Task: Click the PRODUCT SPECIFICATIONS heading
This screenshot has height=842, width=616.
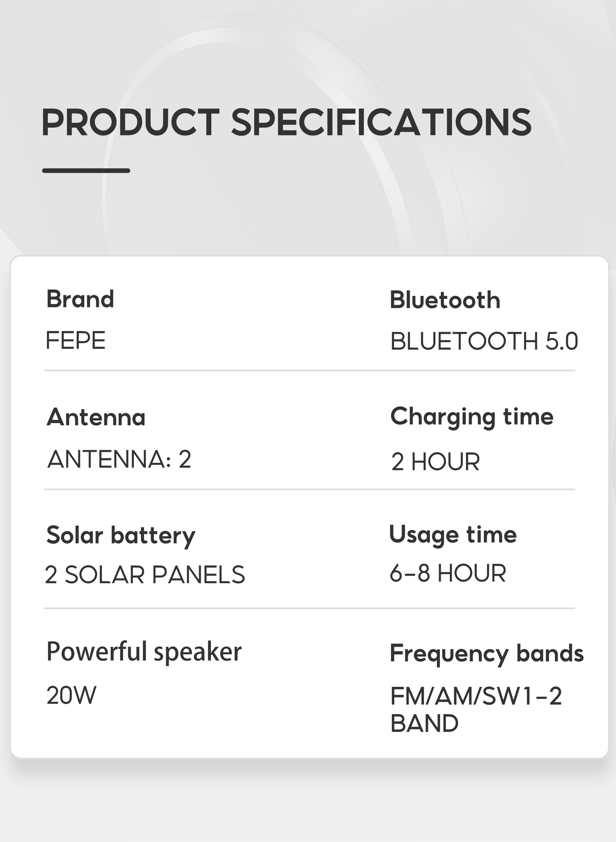Action: [x=286, y=122]
